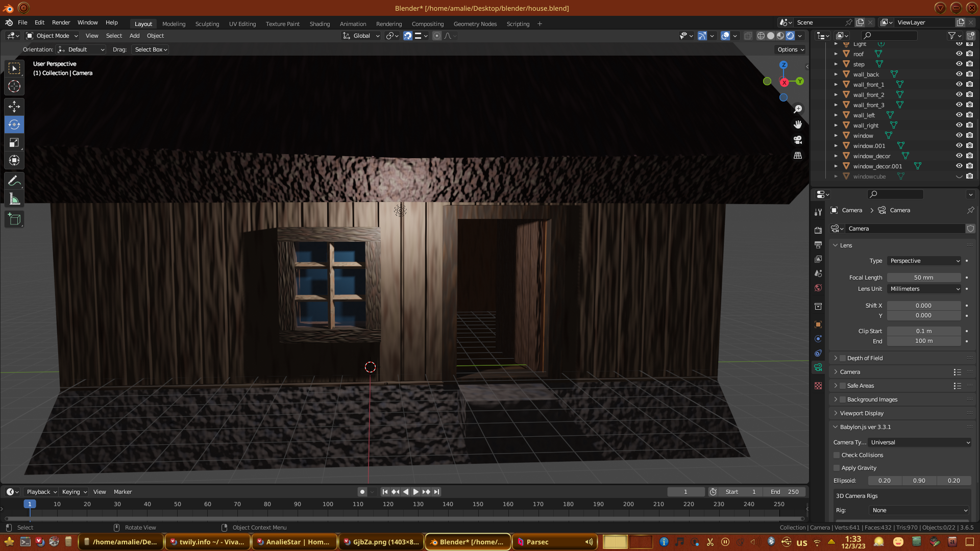Open the Render menu
Screen dimensions: 980x551
(x=61, y=22)
